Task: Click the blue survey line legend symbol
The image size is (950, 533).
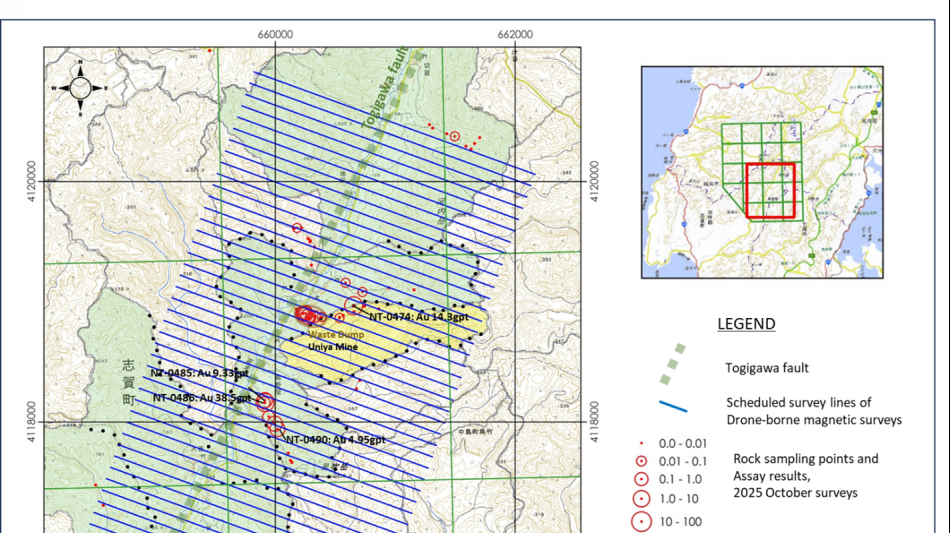Action: [x=673, y=406]
